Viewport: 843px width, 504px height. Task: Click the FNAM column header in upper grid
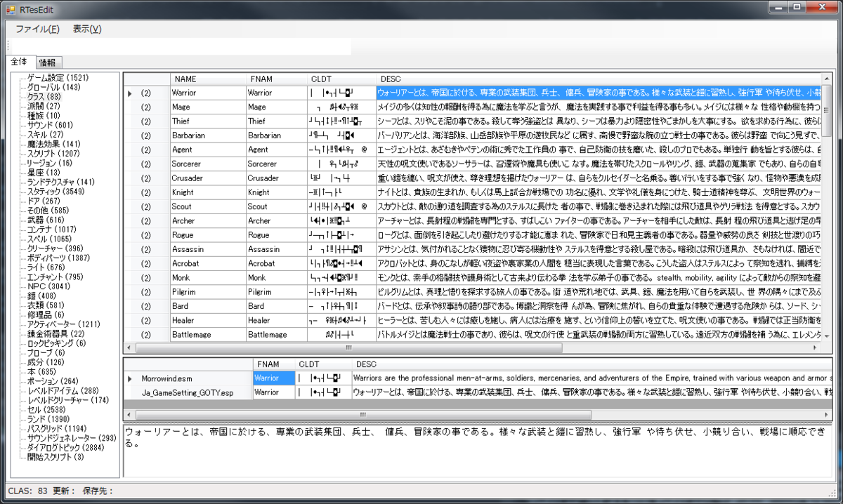click(276, 79)
